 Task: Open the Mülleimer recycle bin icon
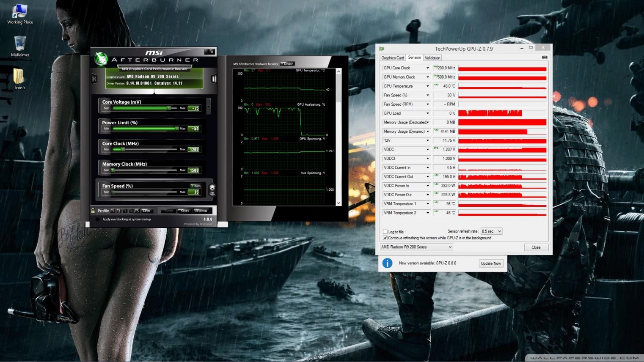click(x=20, y=47)
